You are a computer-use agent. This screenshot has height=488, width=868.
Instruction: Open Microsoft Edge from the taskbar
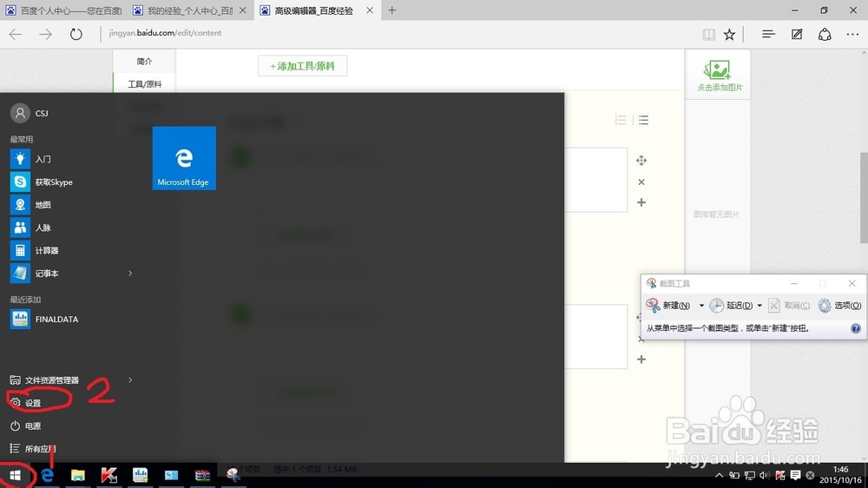tap(47, 475)
